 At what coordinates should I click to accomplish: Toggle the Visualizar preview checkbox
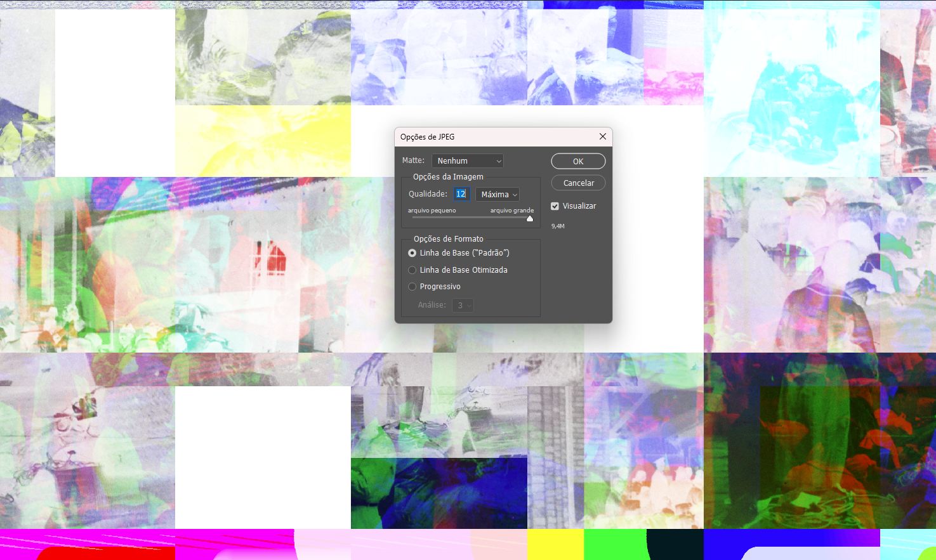pos(555,206)
